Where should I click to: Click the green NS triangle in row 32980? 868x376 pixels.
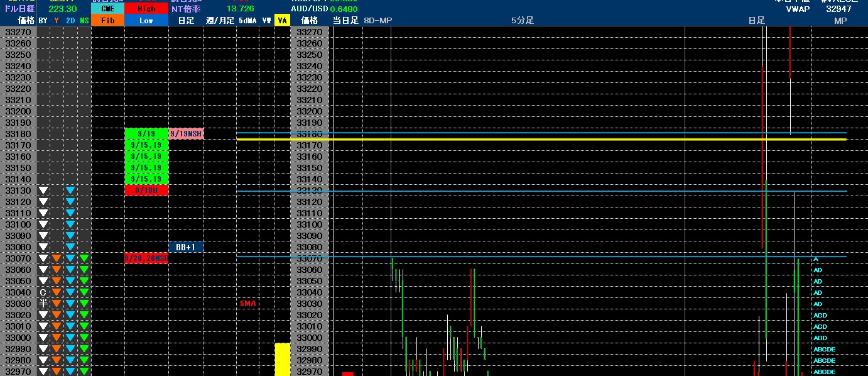[84, 360]
